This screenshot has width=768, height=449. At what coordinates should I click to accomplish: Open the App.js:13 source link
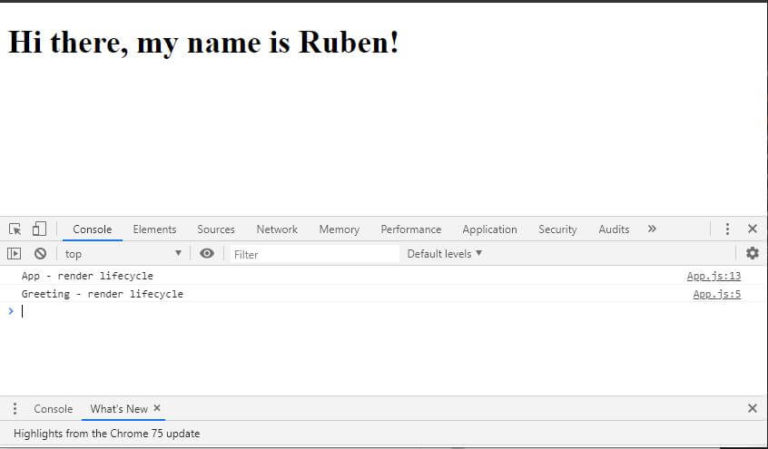[x=713, y=276]
